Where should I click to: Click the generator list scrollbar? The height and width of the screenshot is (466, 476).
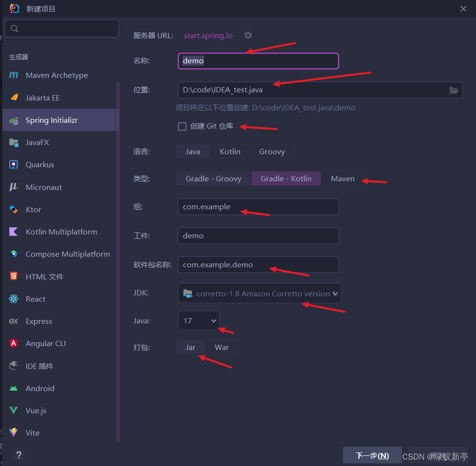(118, 262)
